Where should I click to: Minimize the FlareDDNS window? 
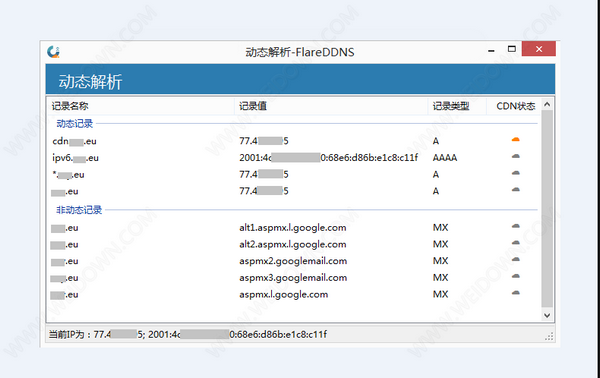pos(491,50)
